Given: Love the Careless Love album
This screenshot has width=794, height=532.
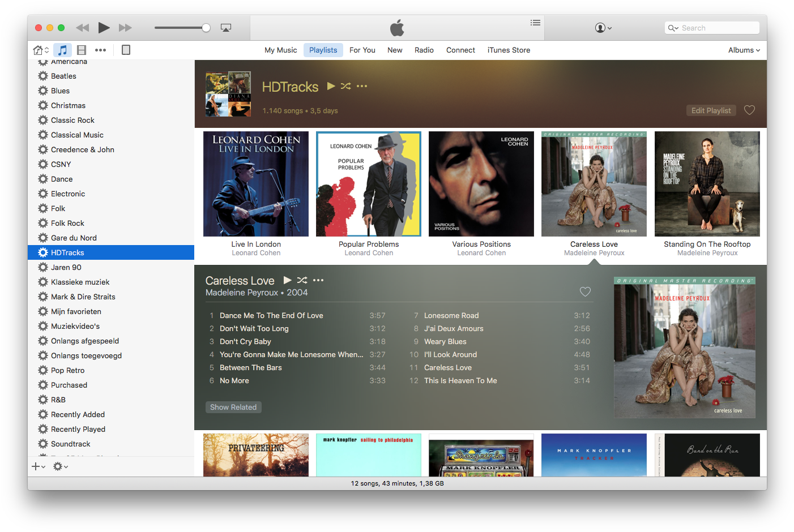Looking at the screenshot, I should click(x=585, y=291).
